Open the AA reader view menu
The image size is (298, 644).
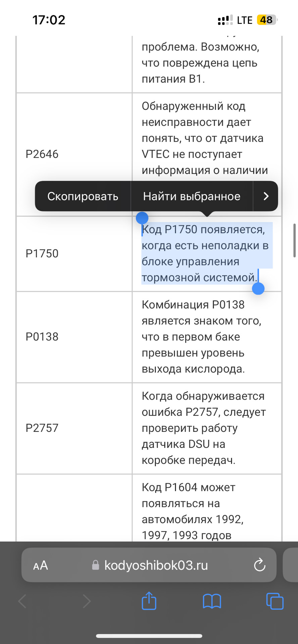point(41,566)
